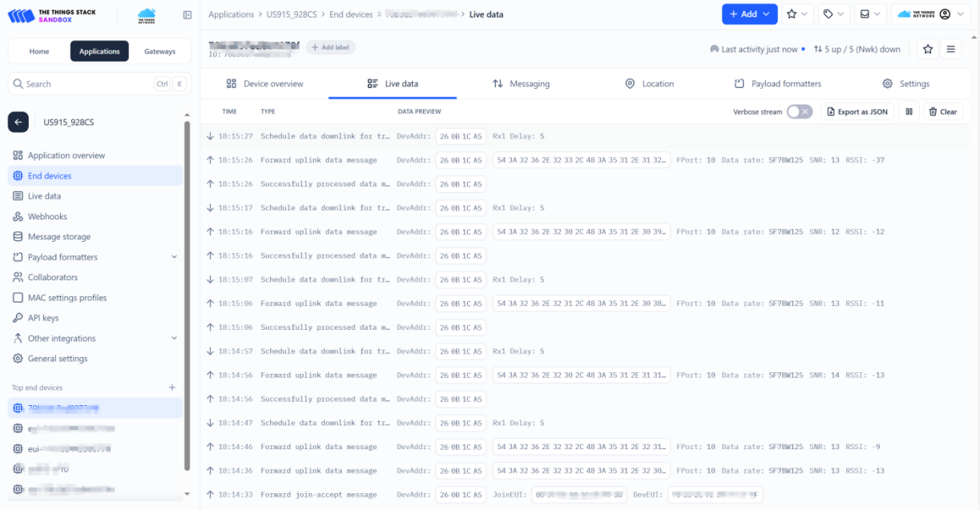Screen dimensions: 980x510
Task: Click the 5 up / 5 (Nwk) down counter
Action: (857, 49)
